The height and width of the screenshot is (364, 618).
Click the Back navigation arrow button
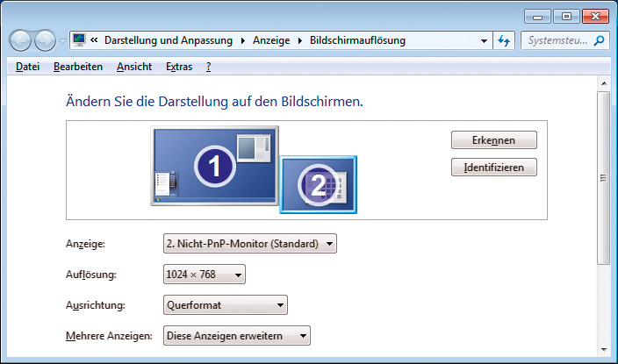pyautogui.click(x=21, y=41)
